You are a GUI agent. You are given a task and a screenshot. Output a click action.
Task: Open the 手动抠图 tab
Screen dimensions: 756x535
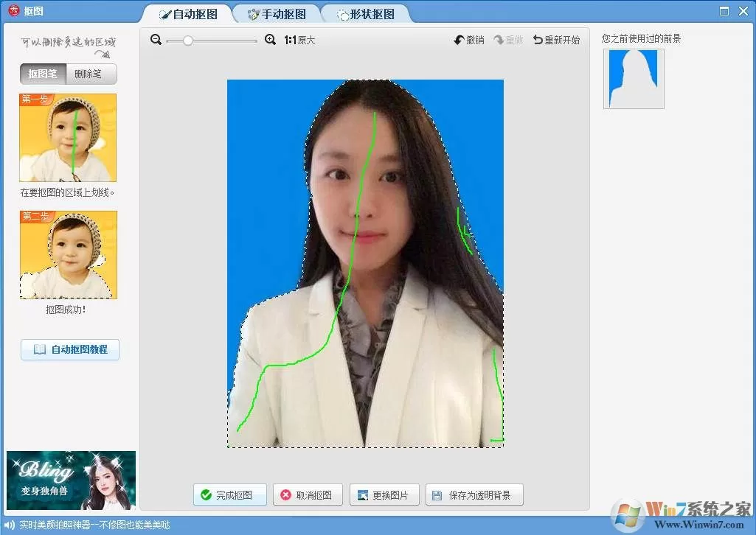pyautogui.click(x=277, y=14)
